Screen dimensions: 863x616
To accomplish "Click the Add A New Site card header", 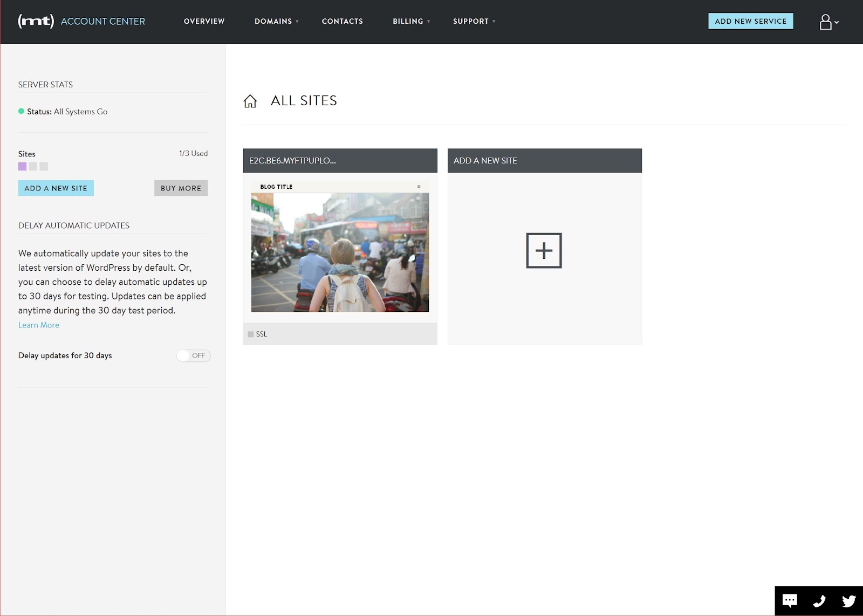I will [545, 161].
